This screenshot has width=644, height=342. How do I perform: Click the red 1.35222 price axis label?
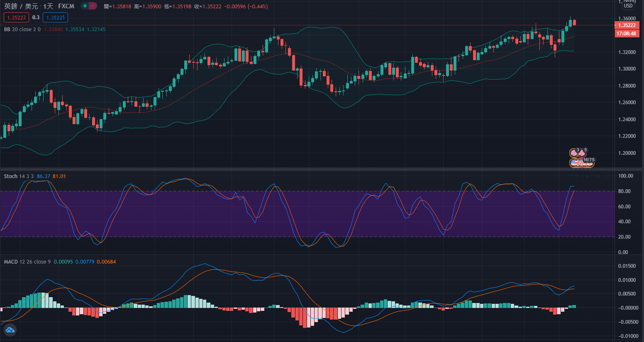pos(627,25)
